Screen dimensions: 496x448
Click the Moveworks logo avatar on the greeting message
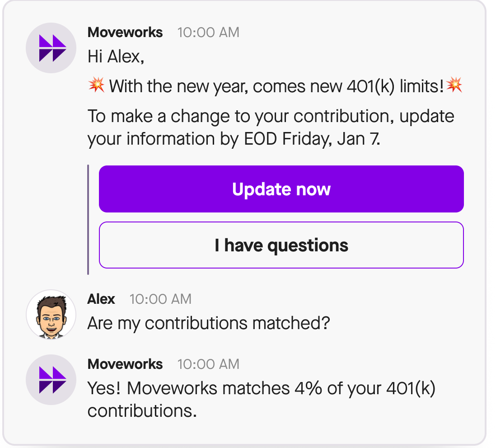tap(51, 48)
